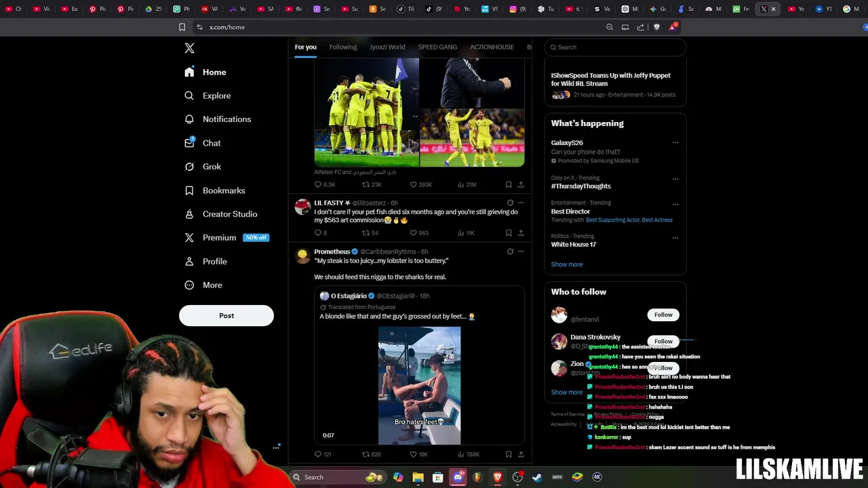The width and height of the screenshot is (868, 488).
Task: Open Steam from taskbar
Action: tap(537, 477)
